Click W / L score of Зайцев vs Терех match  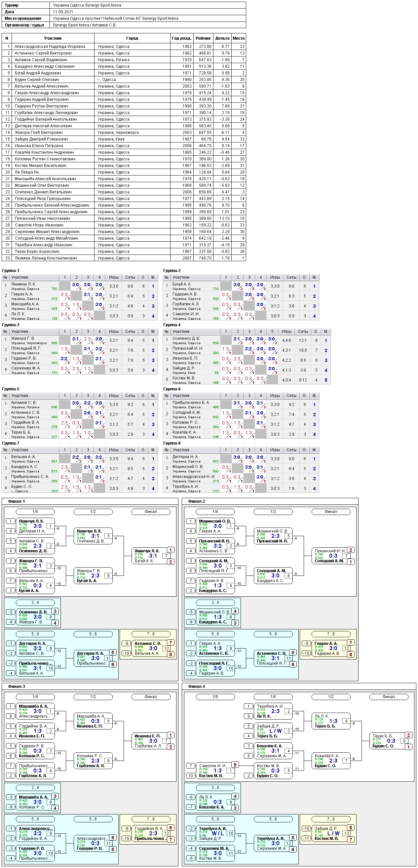(x=276, y=731)
